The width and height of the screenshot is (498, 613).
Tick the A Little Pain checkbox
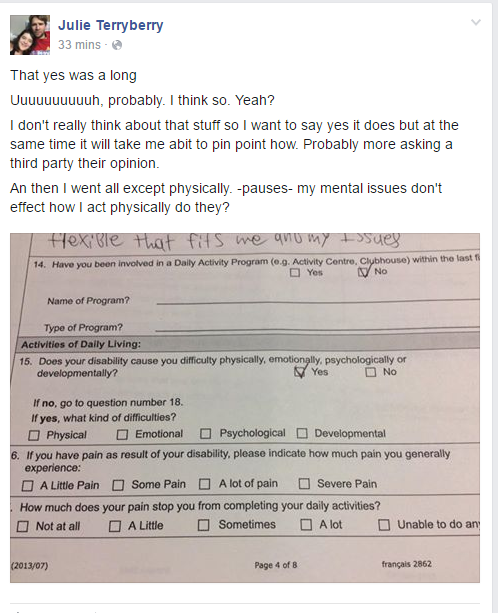(x=27, y=486)
